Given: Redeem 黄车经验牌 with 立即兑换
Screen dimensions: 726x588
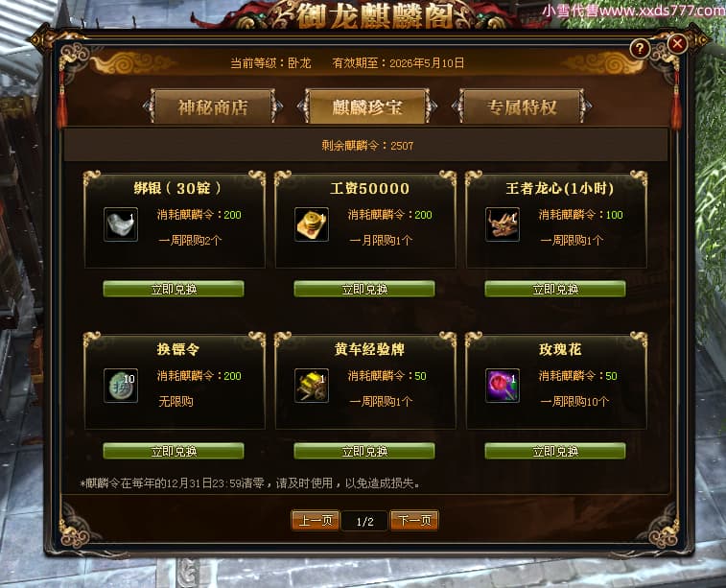Looking at the screenshot, I should pos(364,451).
